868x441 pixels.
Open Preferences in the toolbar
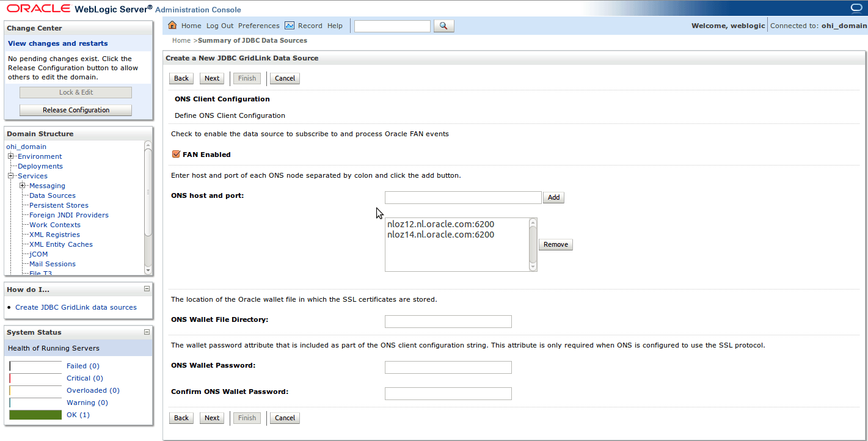coord(259,26)
